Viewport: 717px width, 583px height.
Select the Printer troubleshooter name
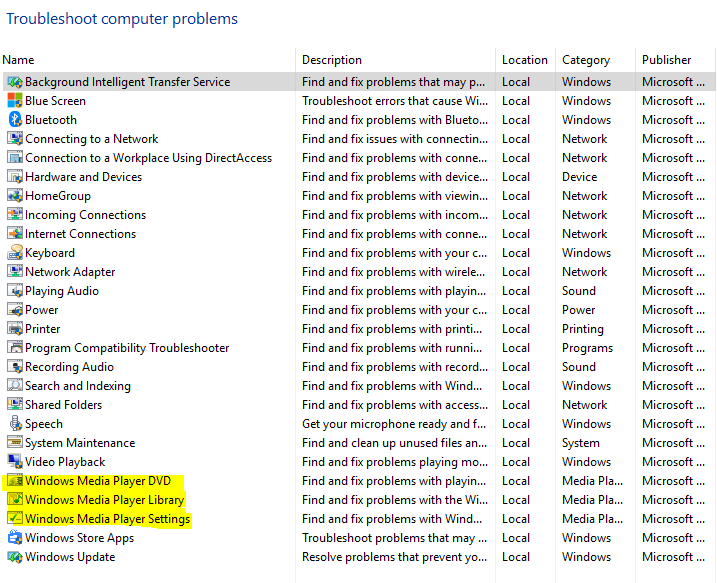point(43,329)
